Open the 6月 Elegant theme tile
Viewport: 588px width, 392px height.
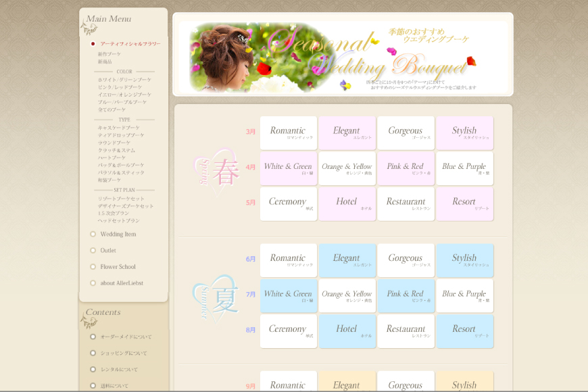(x=347, y=260)
